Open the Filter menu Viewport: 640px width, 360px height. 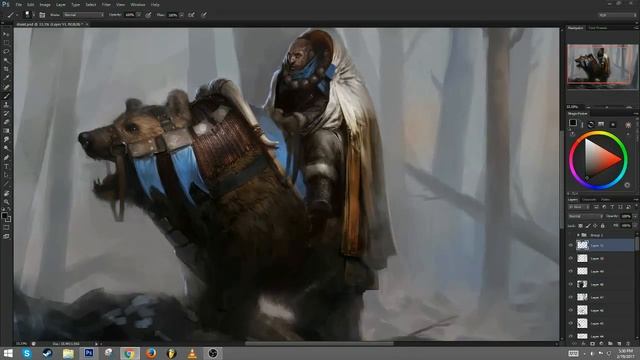pyautogui.click(x=106, y=4)
